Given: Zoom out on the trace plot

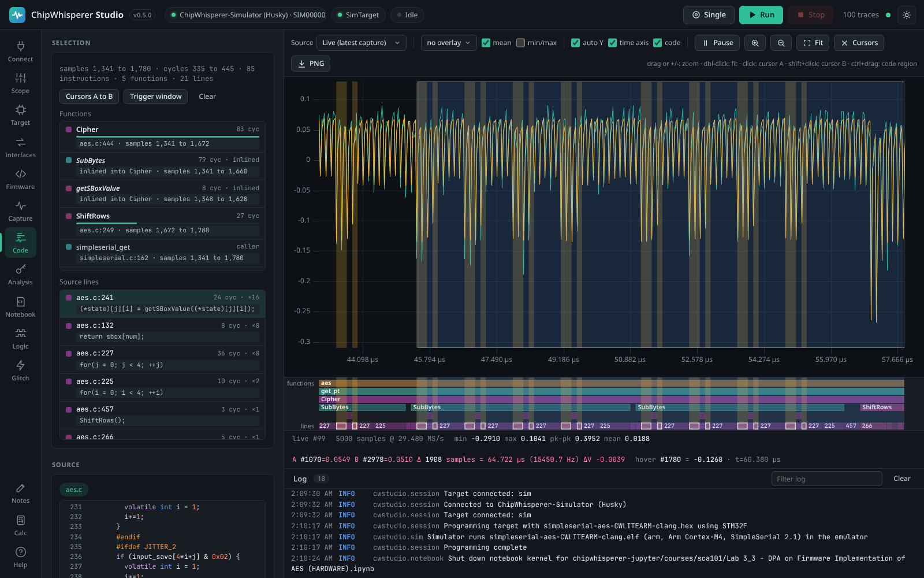Looking at the screenshot, I should 781,43.
